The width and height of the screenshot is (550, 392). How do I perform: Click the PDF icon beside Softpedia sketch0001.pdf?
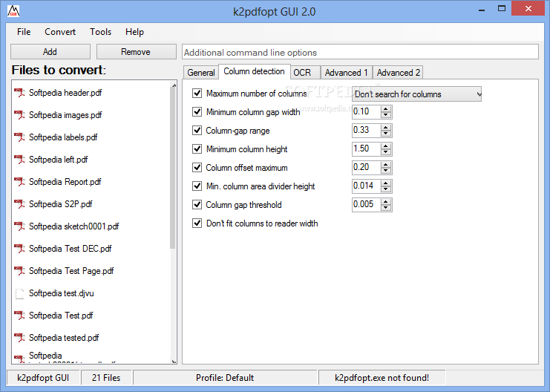tap(19, 226)
